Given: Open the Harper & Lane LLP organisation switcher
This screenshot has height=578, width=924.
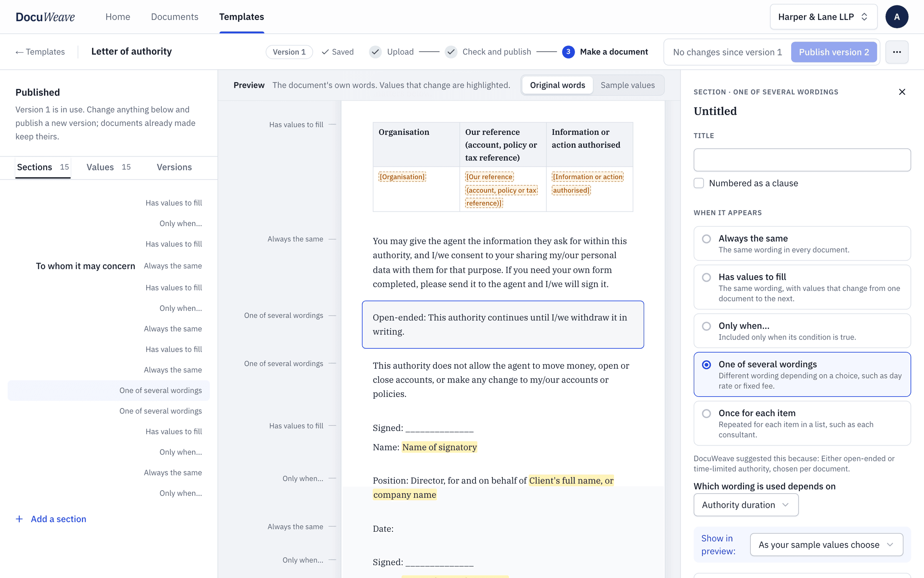Looking at the screenshot, I should [x=823, y=17].
